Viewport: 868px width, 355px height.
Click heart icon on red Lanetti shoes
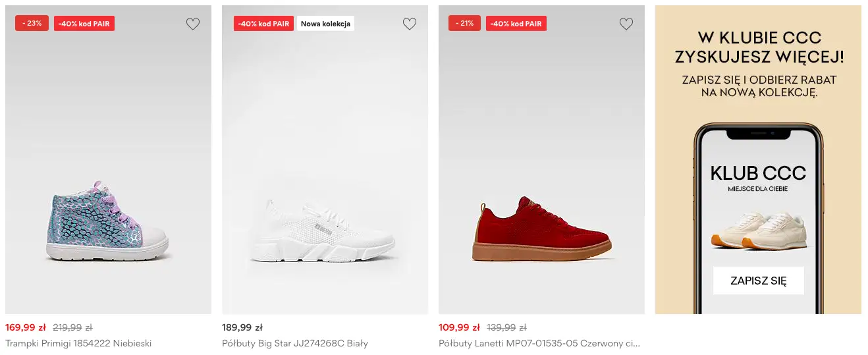[x=626, y=24]
